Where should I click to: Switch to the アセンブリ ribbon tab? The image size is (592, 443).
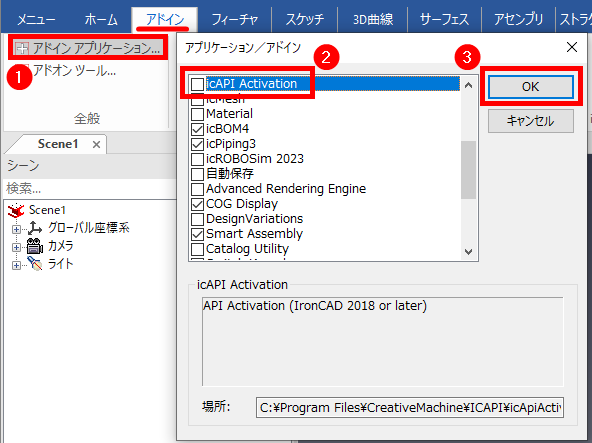click(x=518, y=19)
